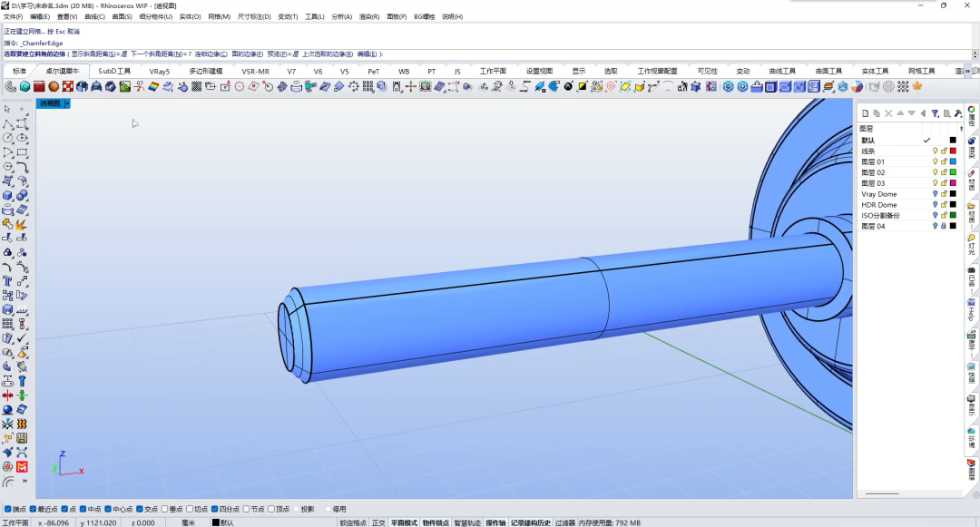
Task: Open the 渲染(R) menu
Action: (x=368, y=17)
